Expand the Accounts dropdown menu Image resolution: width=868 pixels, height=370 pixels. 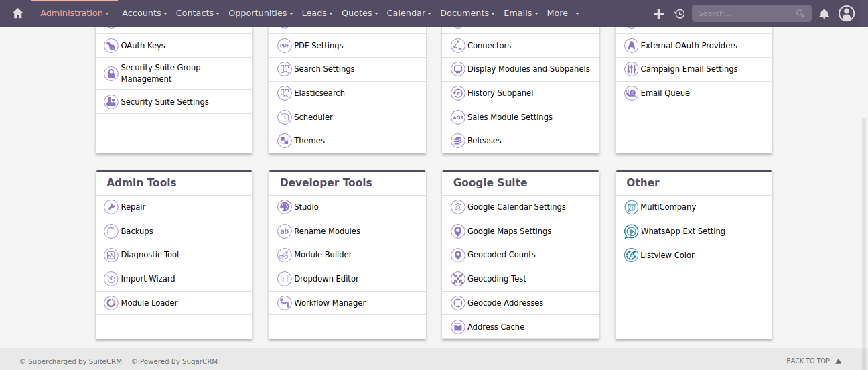(143, 13)
